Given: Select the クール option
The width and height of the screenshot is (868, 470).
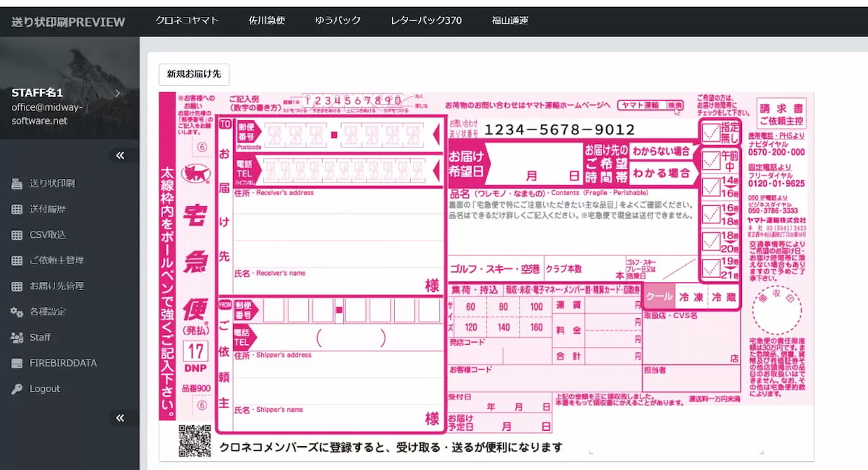Looking at the screenshot, I should click(x=659, y=297).
